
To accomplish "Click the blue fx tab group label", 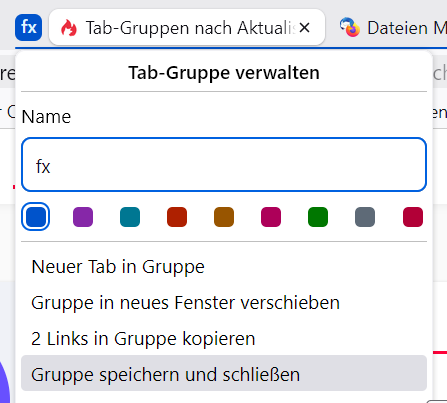I will (28, 27).
